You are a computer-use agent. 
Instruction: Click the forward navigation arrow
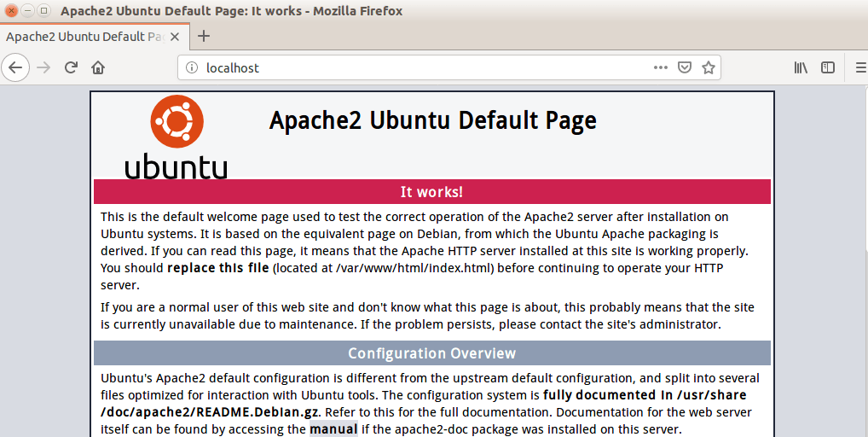pyautogui.click(x=43, y=67)
